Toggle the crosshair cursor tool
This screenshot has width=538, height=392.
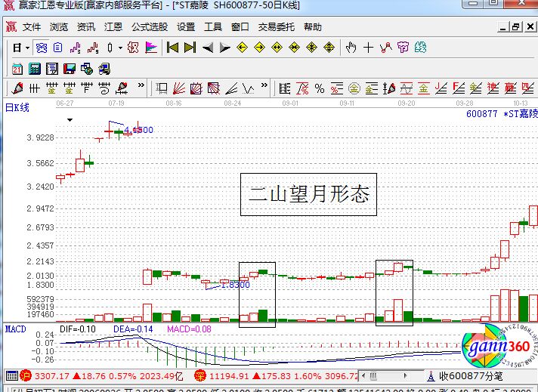pos(368,48)
